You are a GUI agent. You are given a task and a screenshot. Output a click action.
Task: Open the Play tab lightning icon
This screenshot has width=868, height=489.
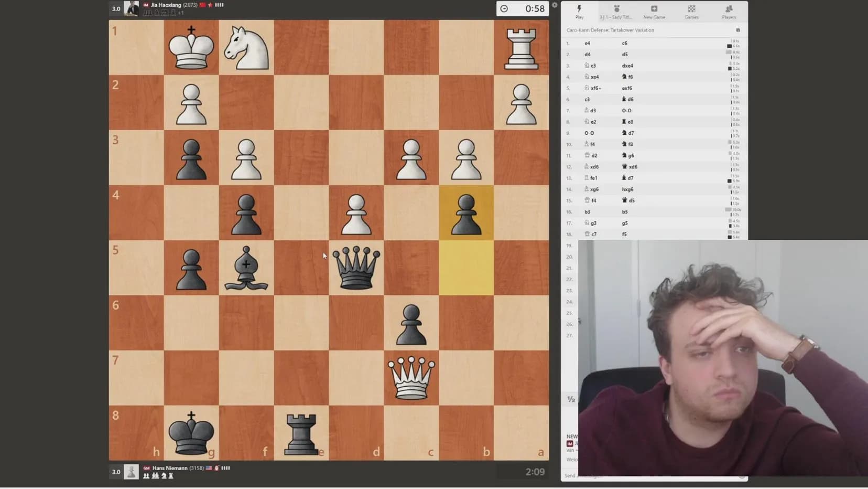(x=579, y=10)
